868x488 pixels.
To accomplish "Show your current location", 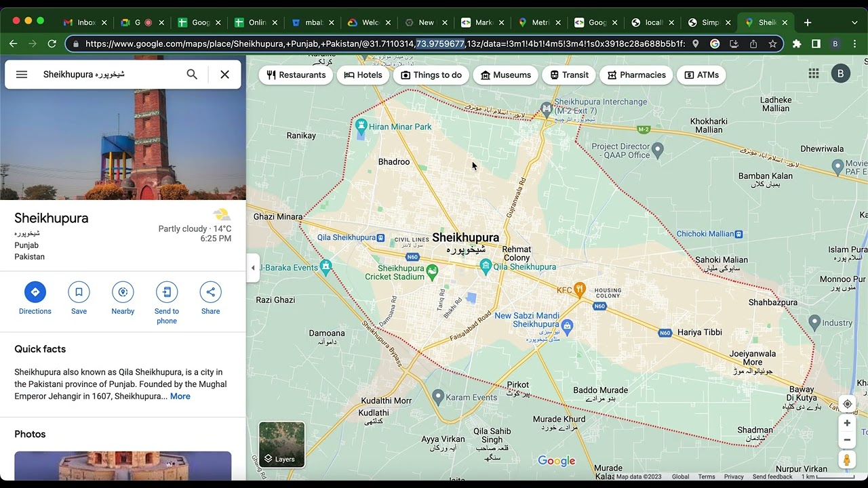I will [x=847, y=404].
